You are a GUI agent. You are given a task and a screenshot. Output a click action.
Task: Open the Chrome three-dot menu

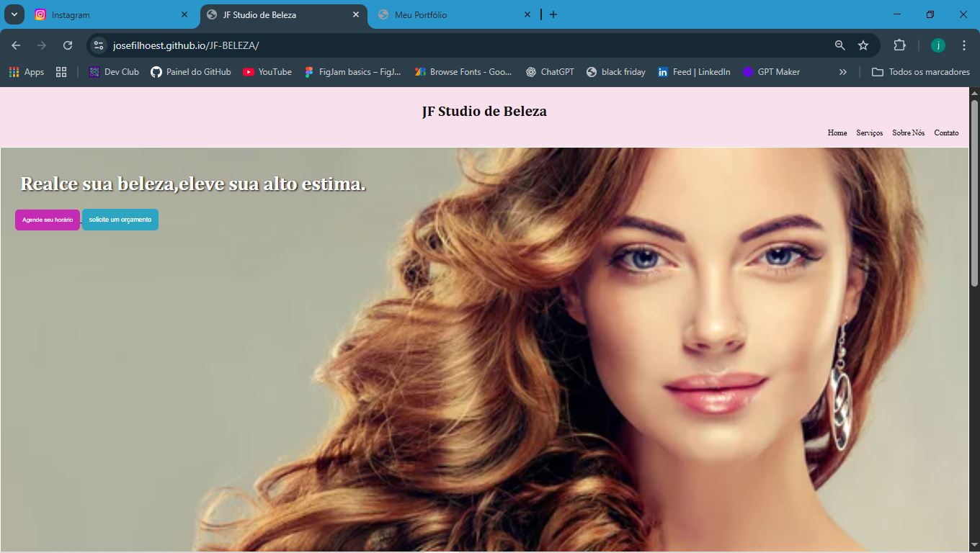pyautogui.click(x=964, y=45)
